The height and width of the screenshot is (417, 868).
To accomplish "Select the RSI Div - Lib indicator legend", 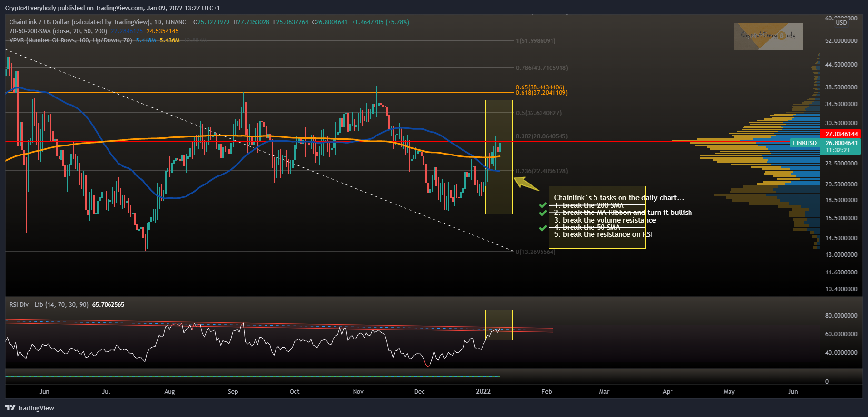I will click(x=49, y=305).
